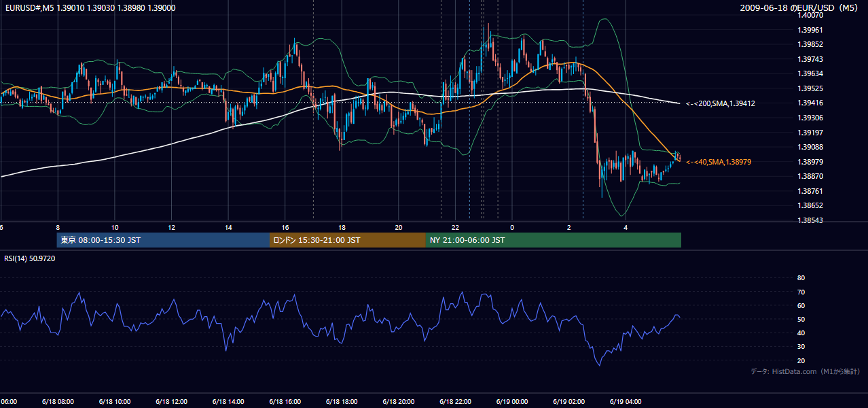
Task: Click the 6/18 10:00 time axis label
Action: point(114,401)
